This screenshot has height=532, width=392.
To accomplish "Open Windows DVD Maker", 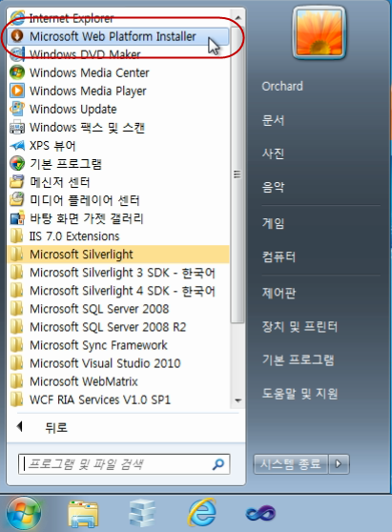I will point(117,54).
